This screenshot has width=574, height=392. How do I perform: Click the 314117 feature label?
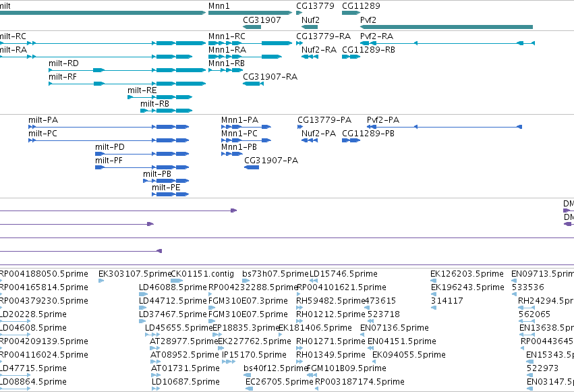click(447, 301)
